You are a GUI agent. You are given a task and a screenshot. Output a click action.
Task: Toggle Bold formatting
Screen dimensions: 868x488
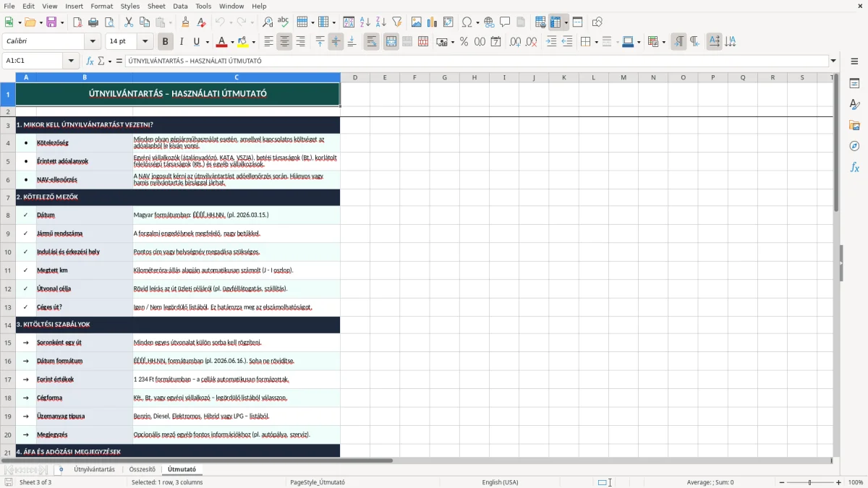165,42
